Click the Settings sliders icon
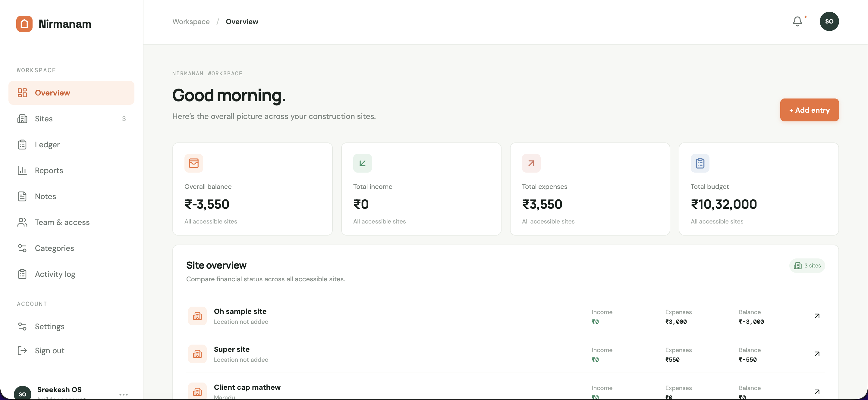The height and width of the screenshot is (400, 868). point(22,326)
